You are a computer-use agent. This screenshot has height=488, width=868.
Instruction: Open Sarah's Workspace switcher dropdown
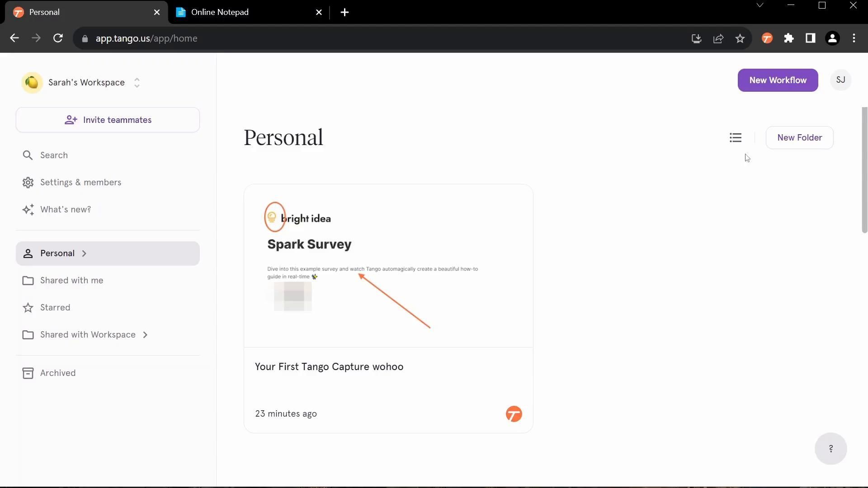tap(137, 83)
